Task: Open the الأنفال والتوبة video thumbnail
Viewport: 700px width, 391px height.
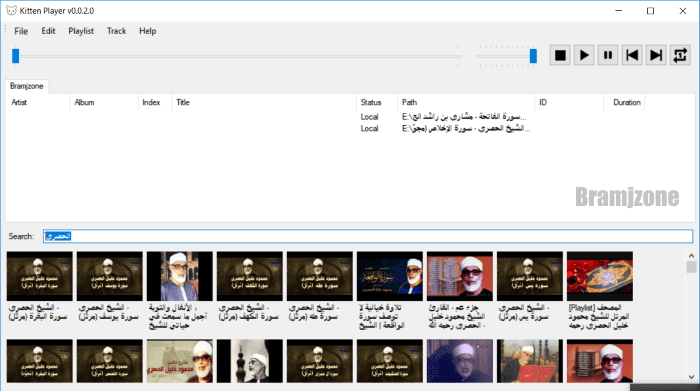Action: 179,276
